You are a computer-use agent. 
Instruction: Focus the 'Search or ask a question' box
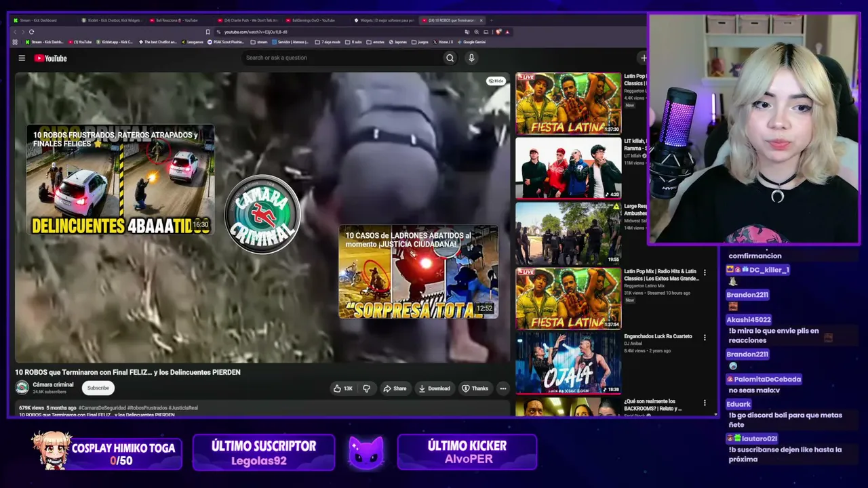342,58
